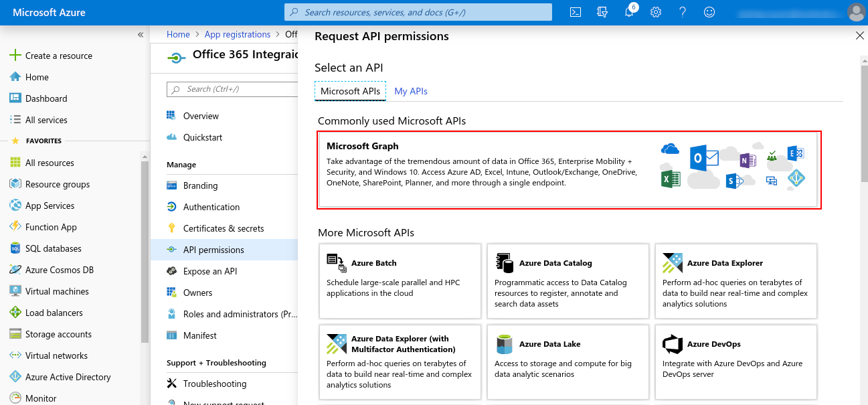Image resolution: width=868 pixels, height=405 pixels.
Task: Click the Home breadcrumb link
Action: coord(178,35)
